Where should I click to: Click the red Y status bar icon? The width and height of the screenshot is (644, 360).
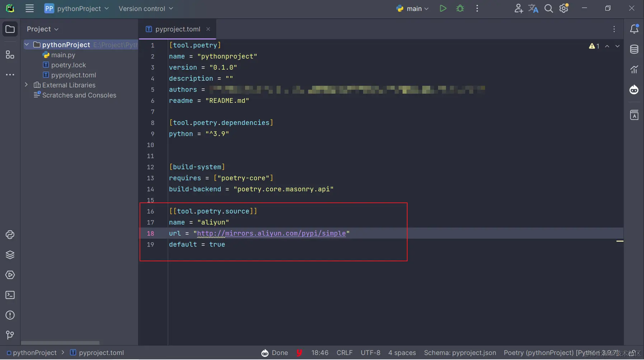(x=299, y=353)
